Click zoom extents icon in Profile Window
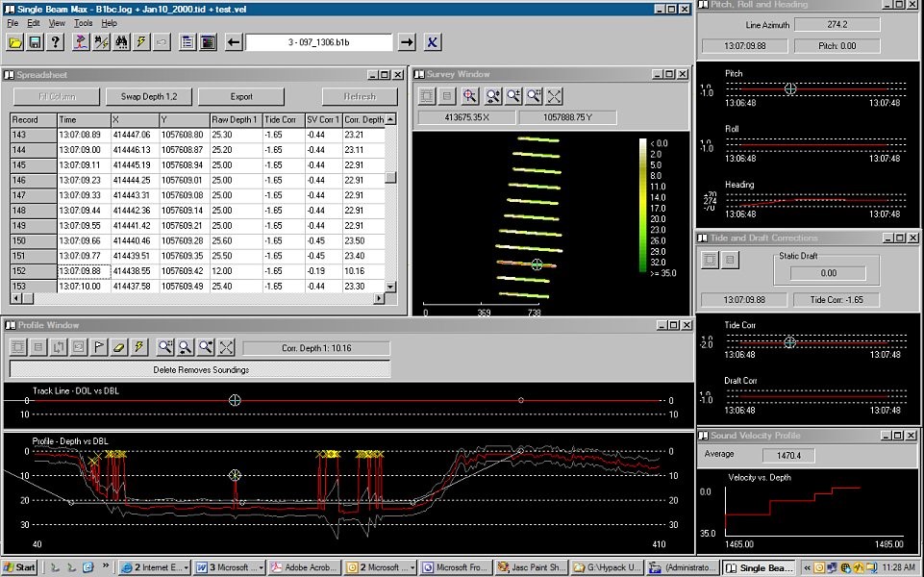The image size is (924, 577). pyautogui.click(x=226, y=347)
